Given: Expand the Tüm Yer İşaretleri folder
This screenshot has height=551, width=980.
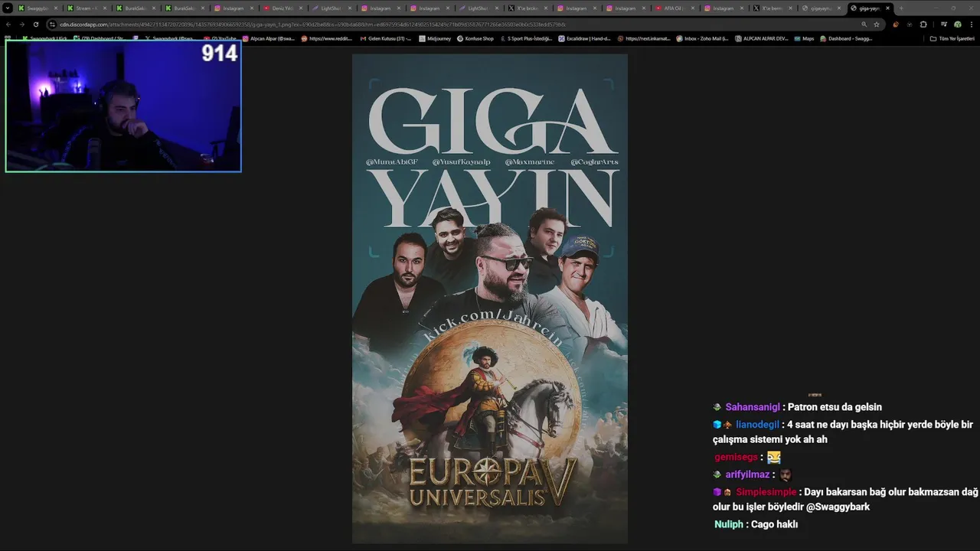Looking at the screenshot, I should (952, 38).
